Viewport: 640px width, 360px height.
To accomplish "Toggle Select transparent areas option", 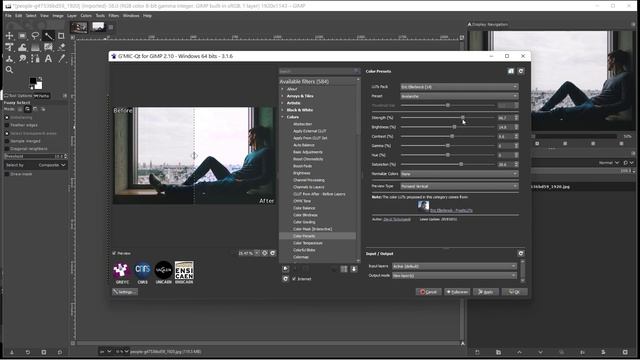I will tap(7, 133).
